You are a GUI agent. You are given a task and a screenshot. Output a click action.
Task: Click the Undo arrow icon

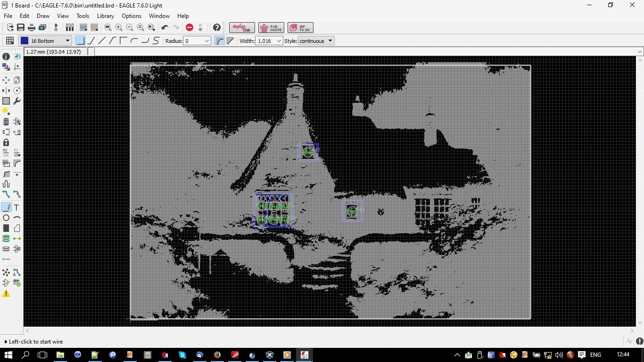tap(165, 28)
